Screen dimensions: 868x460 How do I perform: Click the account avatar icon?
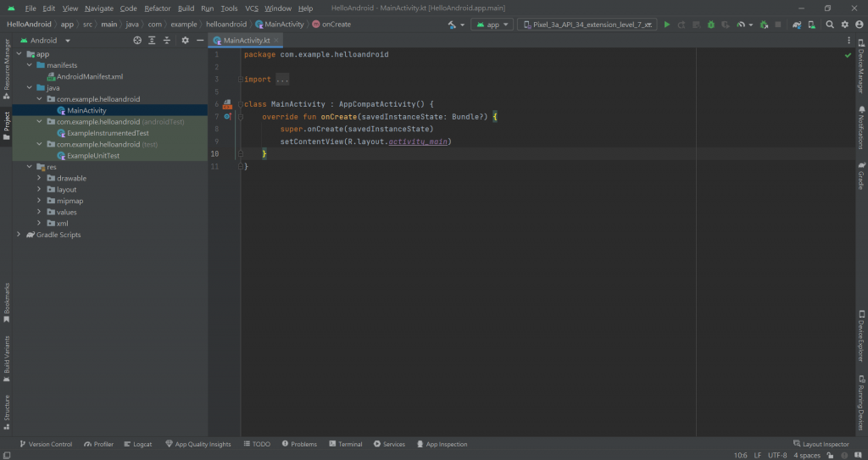(x=859, y=25)
